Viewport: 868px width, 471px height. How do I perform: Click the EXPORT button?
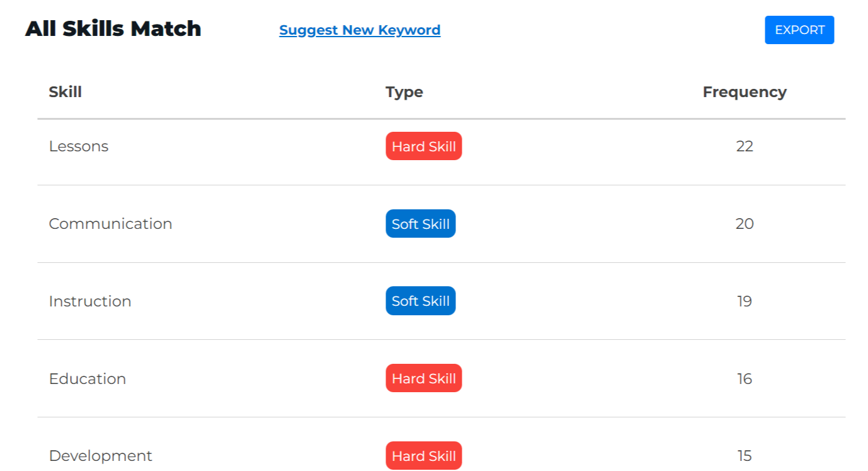pos(799,30)
